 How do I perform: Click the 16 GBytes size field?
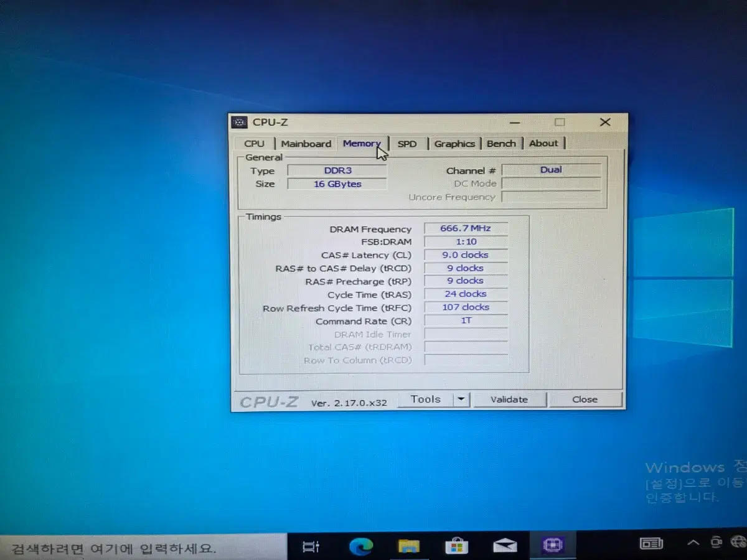[337, 184]
